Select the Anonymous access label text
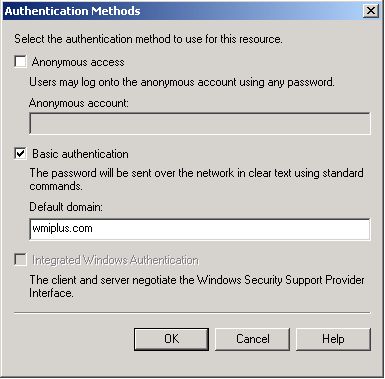This screenshot has height=379, width=385. [78, 62]
